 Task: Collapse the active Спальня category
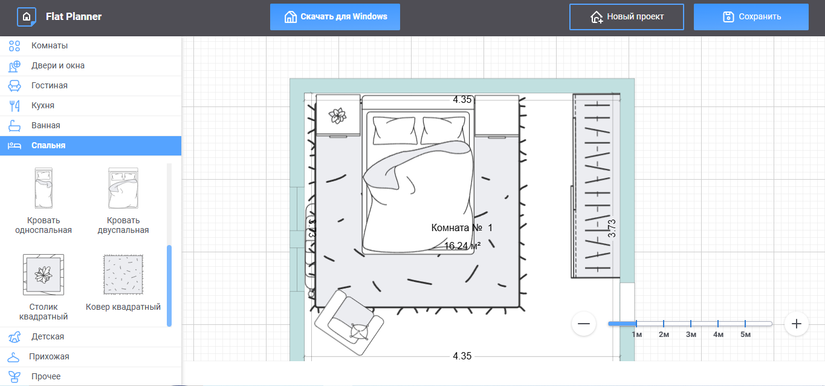pyautogui.click(x=90, y=146)
